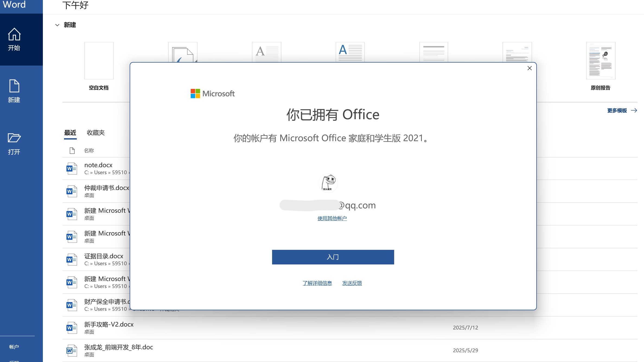
Task: Open 张成龙_前端开发_8年.doc from recent list
Action: [119, 347]
